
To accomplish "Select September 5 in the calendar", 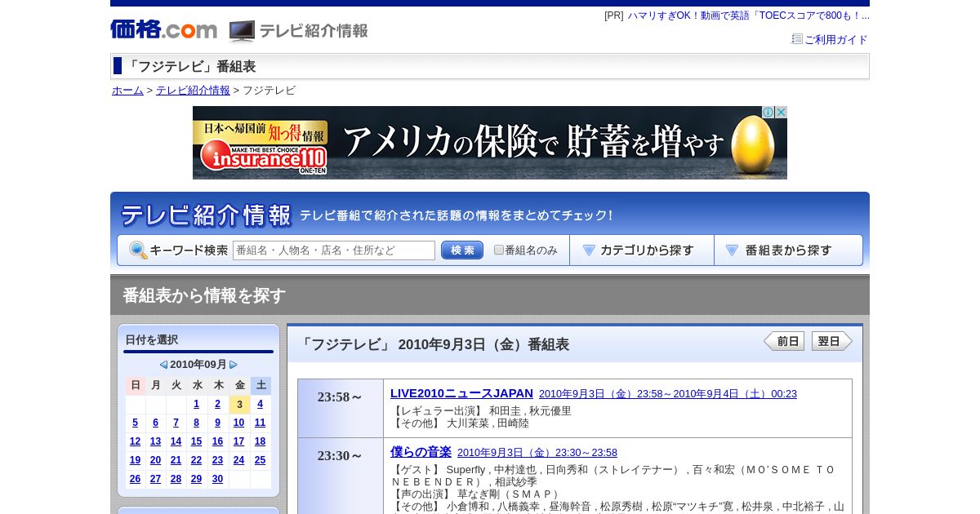I will click(136, 423).
